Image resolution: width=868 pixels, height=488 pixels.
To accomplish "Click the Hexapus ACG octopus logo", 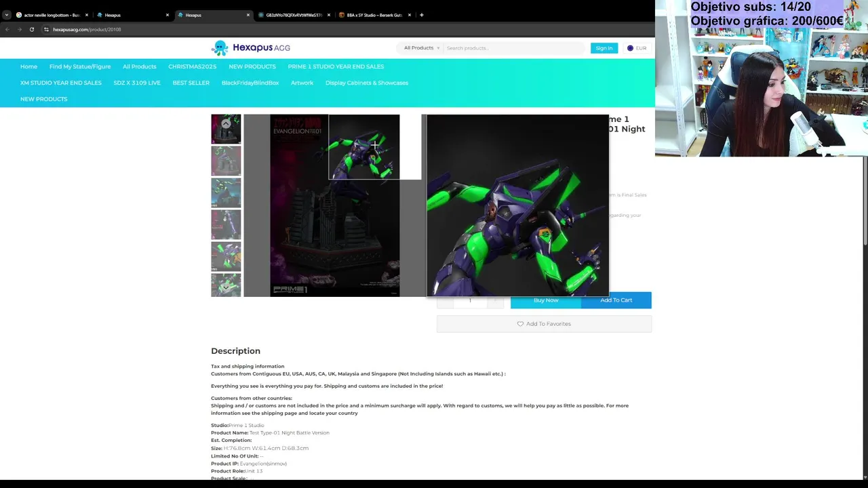I will point(220,47).
